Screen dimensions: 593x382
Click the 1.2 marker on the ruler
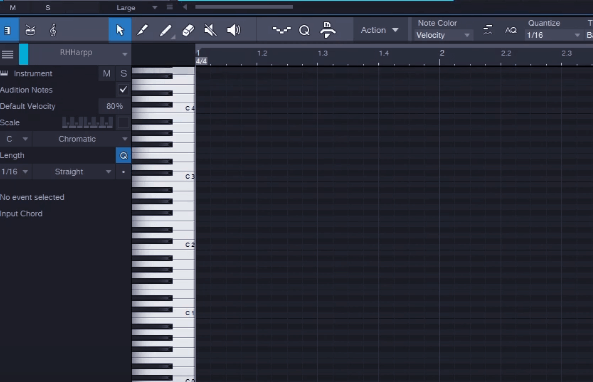[262, 53]
